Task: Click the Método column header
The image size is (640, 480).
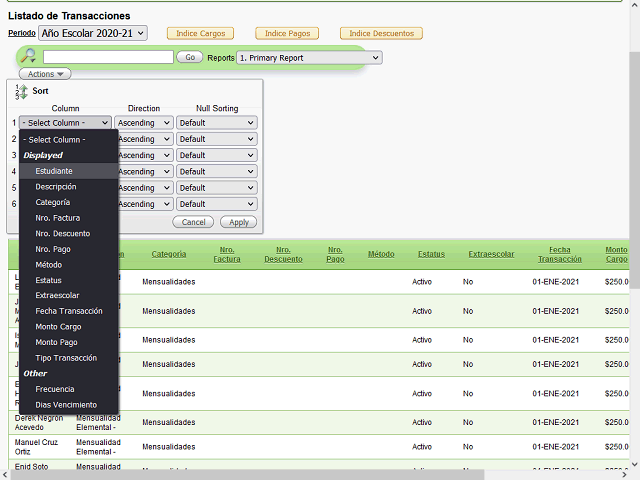Action: tap(381, 254)
